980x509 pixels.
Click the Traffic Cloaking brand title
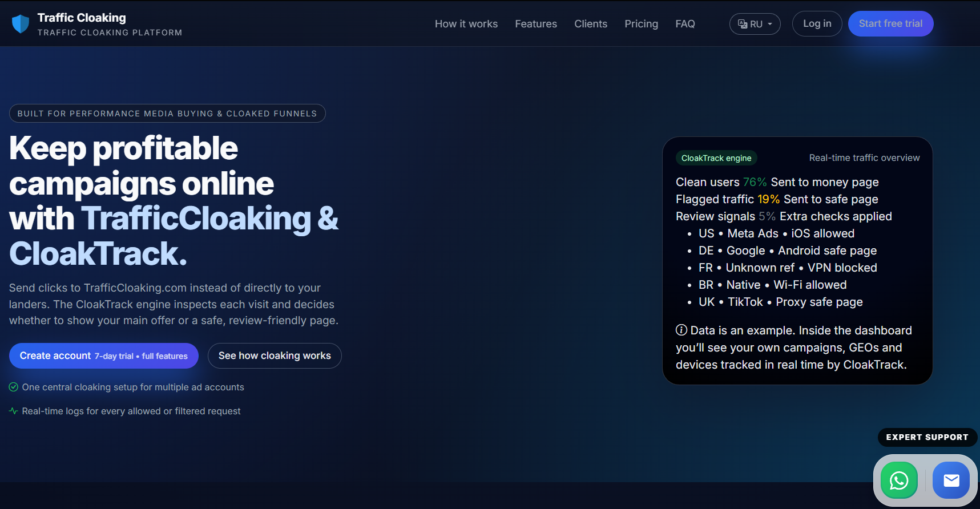[x=82, y=18]
